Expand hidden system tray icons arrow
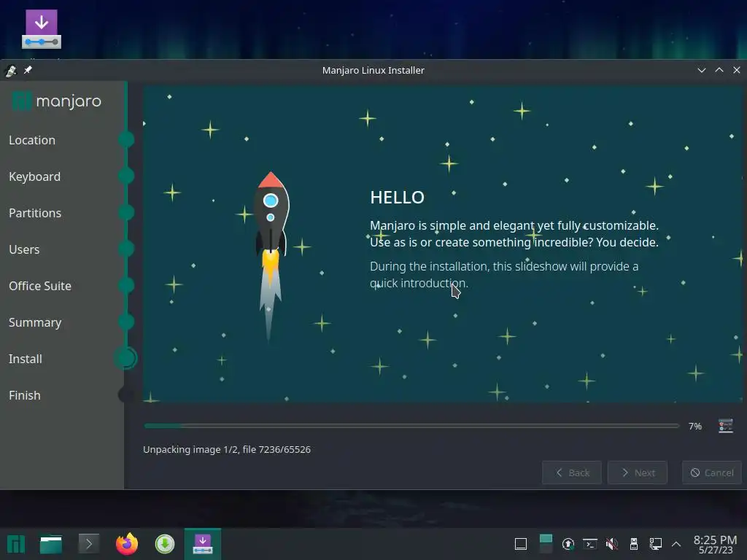 676,544
